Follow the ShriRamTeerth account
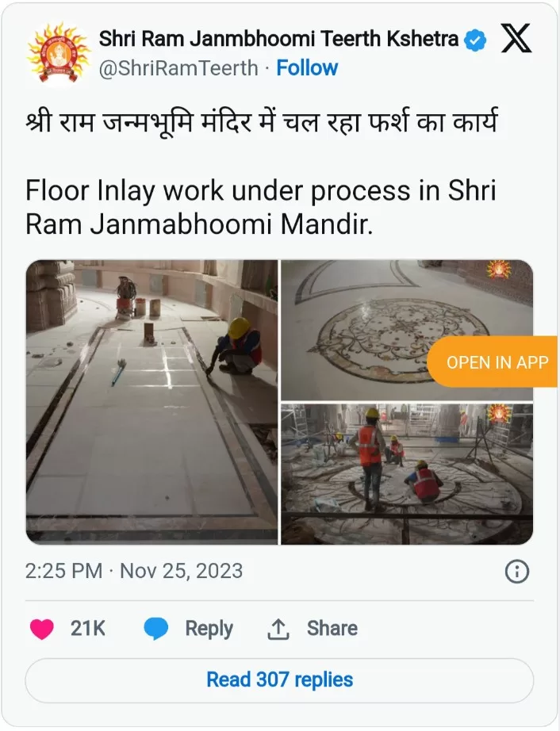 [307, 67]
